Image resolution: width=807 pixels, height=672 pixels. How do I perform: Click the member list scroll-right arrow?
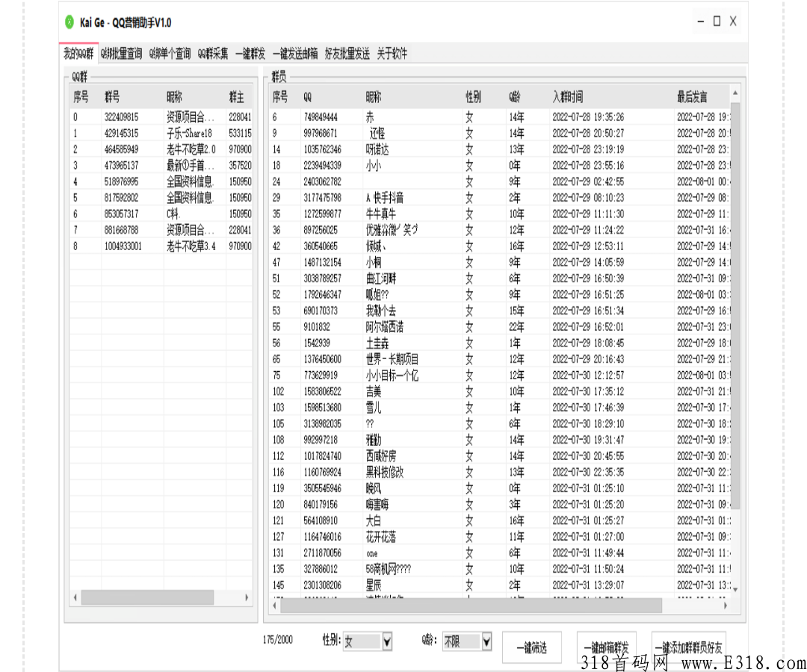click(x=725, y=606)
